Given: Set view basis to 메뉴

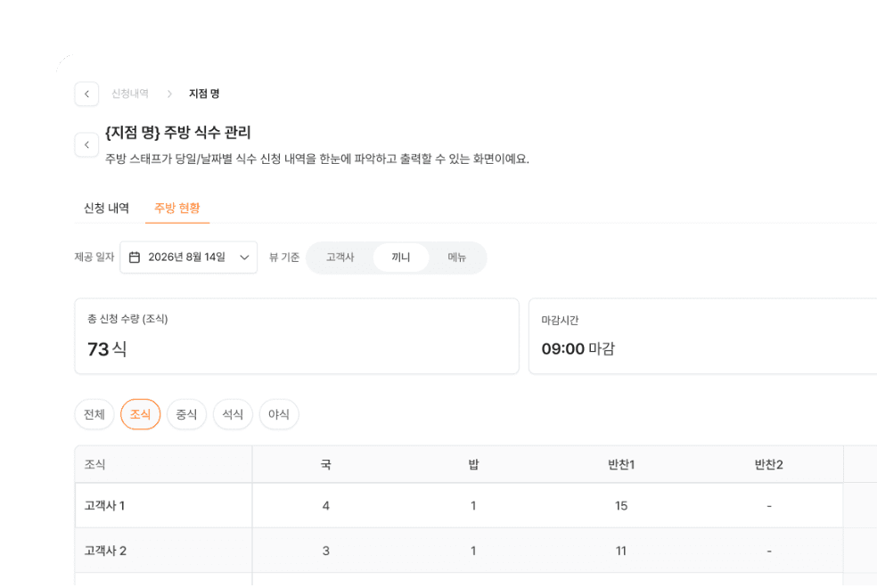Looking at the screenshot, I should point(457,257).
